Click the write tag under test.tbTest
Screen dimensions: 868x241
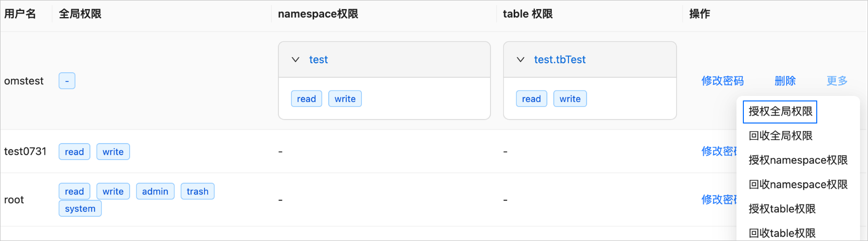pos(570,99)
